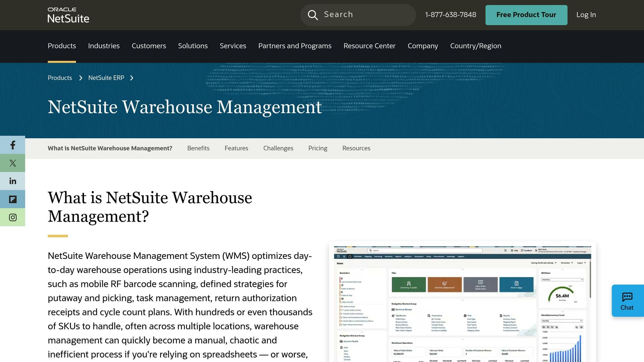Open the Company menu
The image size is (644, 362).
coord(423,46)
